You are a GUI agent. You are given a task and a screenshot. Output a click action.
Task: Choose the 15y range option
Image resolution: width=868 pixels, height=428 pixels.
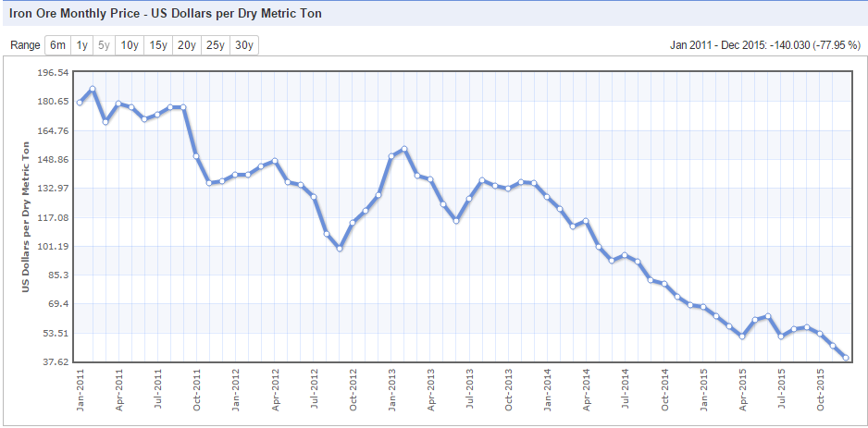(x=158, y=45)
